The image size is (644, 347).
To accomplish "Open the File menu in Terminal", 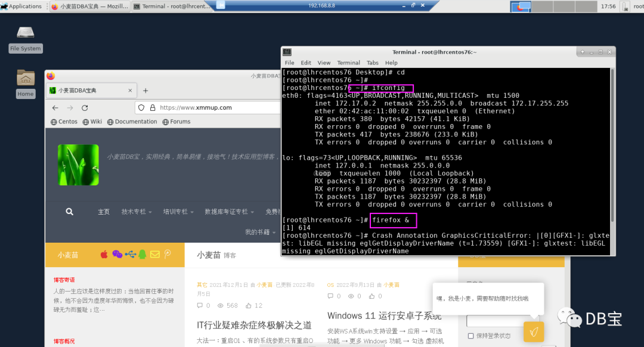I will (x=290, y=63).
